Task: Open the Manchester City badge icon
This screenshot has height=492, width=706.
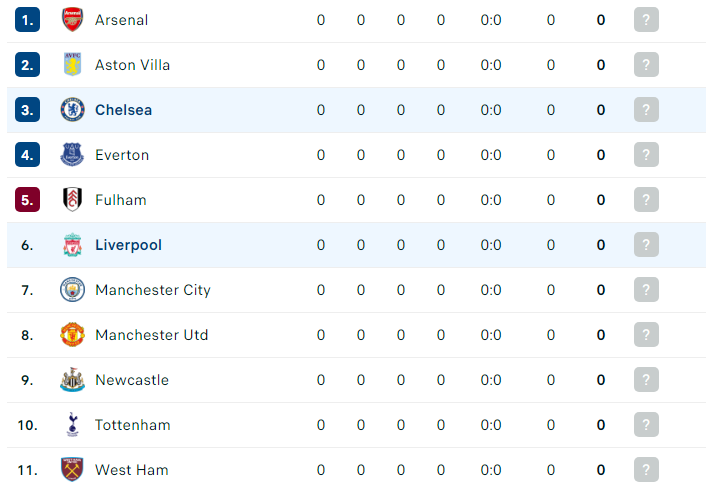Action: tap(72, 289)
